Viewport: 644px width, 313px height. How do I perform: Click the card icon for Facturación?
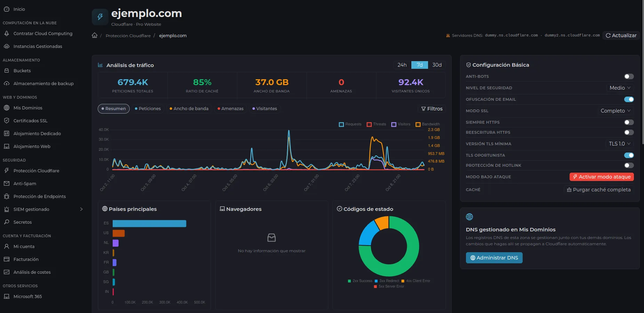click(7, 260)
